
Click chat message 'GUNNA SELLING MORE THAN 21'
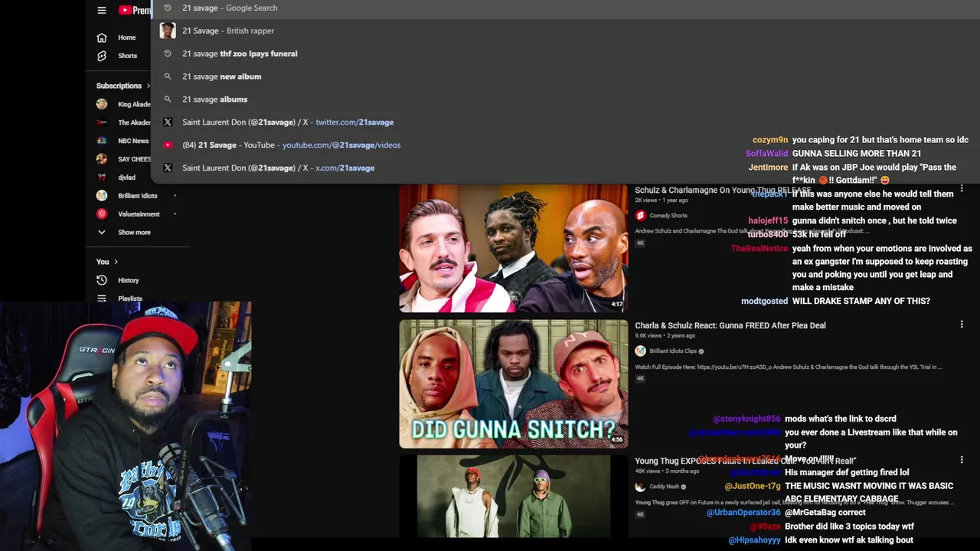pos(857,153)
